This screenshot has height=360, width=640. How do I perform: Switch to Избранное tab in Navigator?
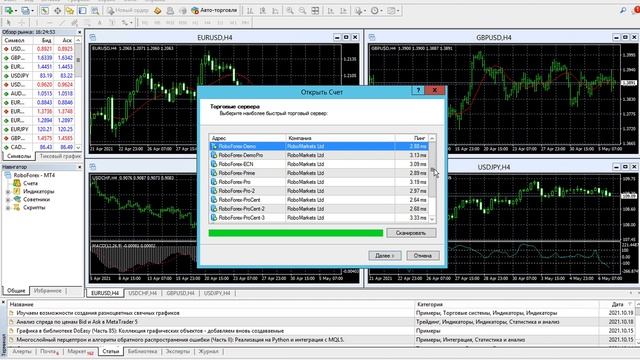pos(48,291)
